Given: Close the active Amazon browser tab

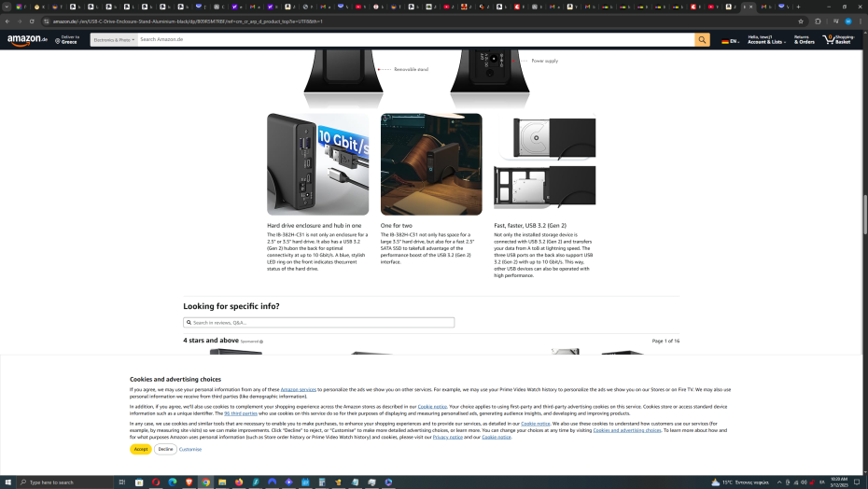Looking at the screenshot, I should pyautogui.click(x=751, y=7).
